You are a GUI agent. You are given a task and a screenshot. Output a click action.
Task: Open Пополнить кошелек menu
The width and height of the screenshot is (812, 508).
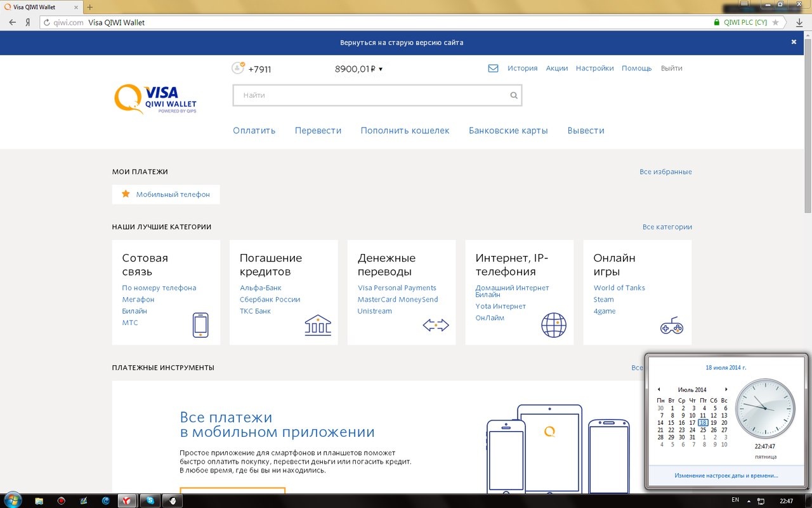405,130
